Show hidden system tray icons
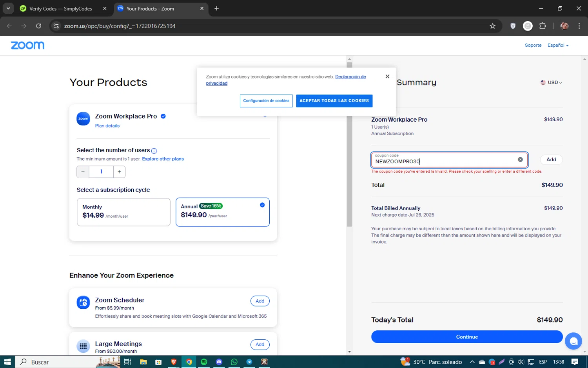 point(472,362)
